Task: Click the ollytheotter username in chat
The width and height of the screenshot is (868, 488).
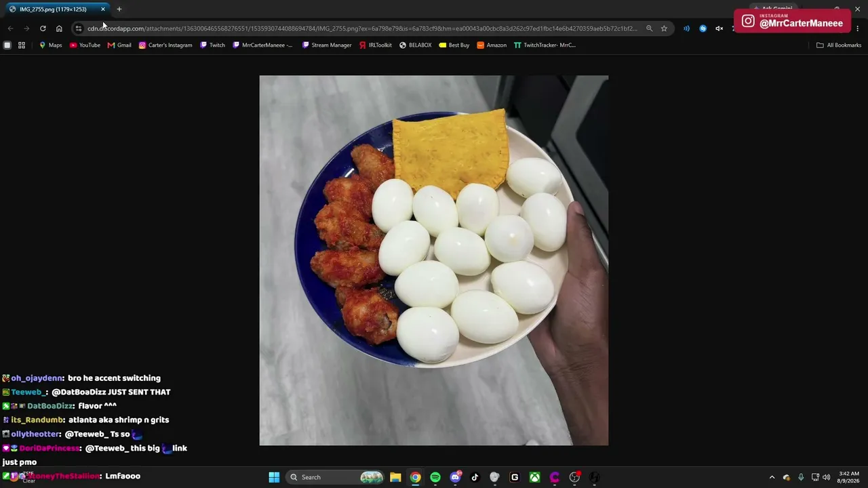Action: pos(36,434)
